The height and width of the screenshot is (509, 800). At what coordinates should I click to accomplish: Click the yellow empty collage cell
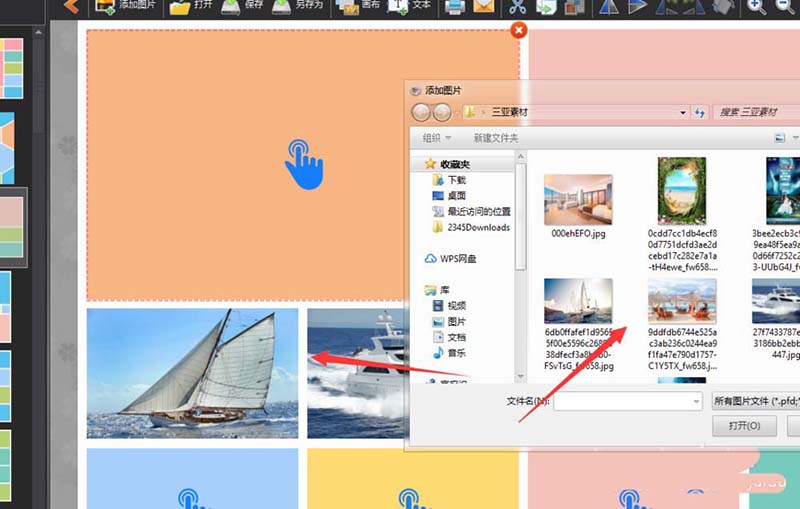tap(413, 478)
